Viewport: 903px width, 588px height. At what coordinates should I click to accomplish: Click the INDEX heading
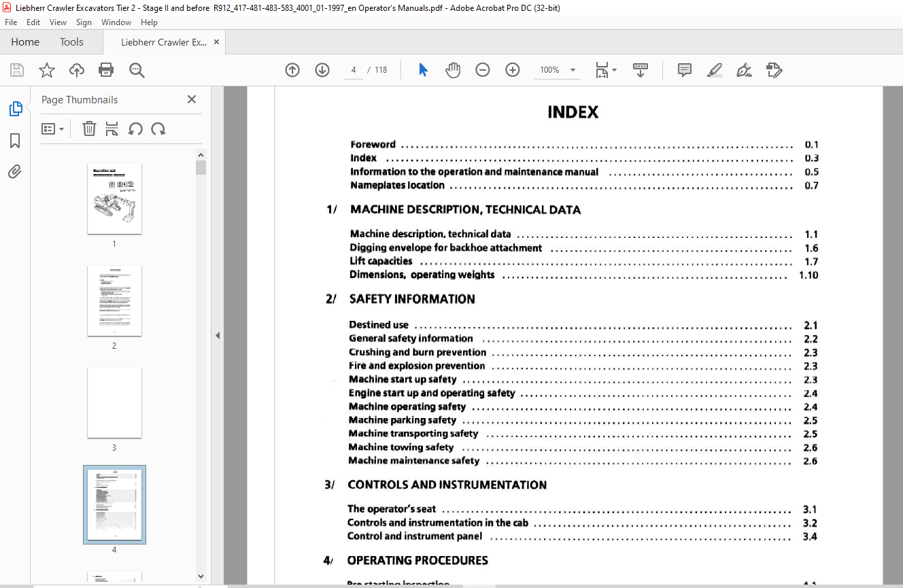(x=573, y=112)
